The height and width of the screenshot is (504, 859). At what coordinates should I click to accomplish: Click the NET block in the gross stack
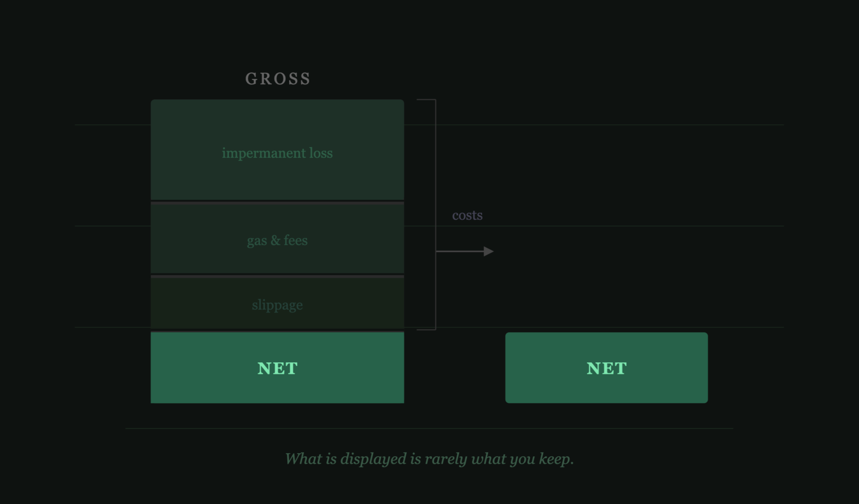(x=277, y=368)
